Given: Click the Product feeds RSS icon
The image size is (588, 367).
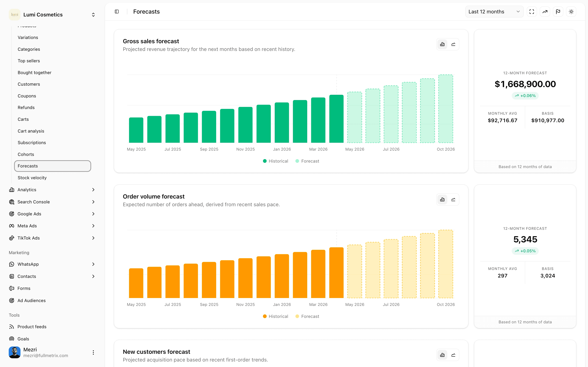Looking at the screenshot, I should 12,327.
